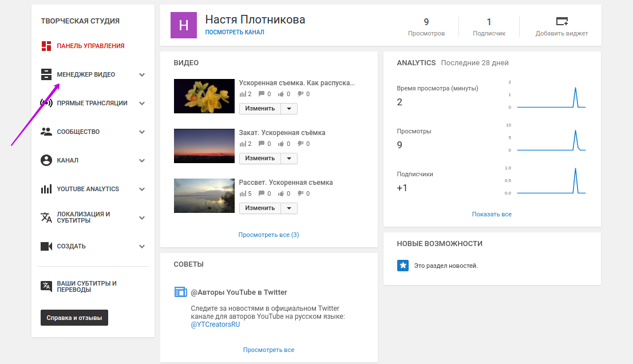Click the Channel account circle icon

[46, 160]
